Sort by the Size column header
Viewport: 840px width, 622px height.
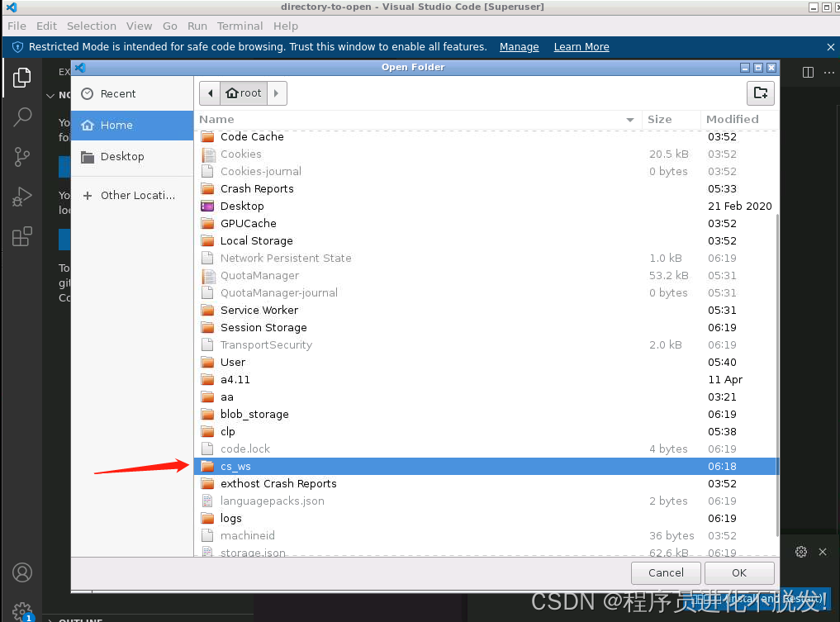point(672,120)
